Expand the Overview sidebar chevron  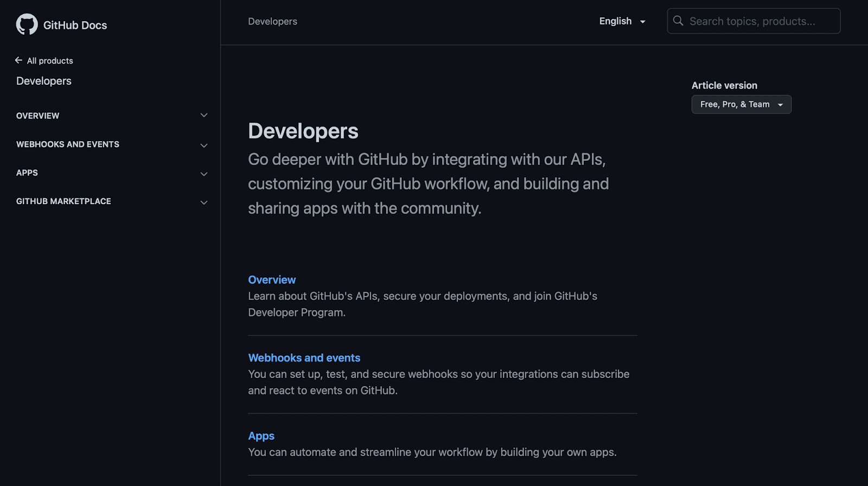click(204, 115)
